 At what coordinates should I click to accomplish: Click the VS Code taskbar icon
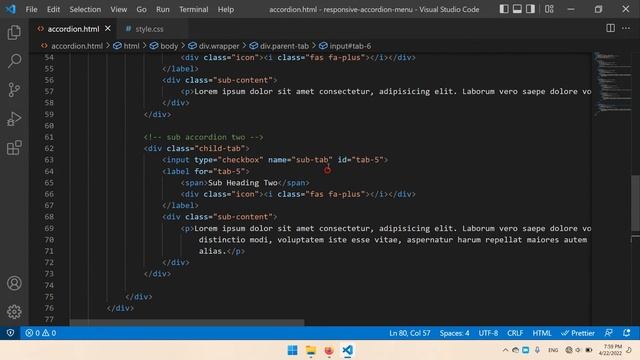[347, 350]
